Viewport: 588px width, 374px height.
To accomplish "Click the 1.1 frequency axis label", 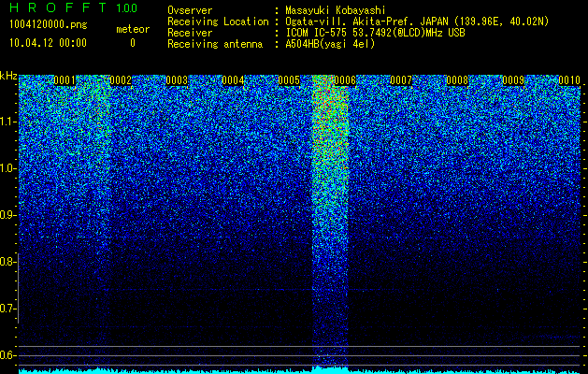I will tap(7, 122).
